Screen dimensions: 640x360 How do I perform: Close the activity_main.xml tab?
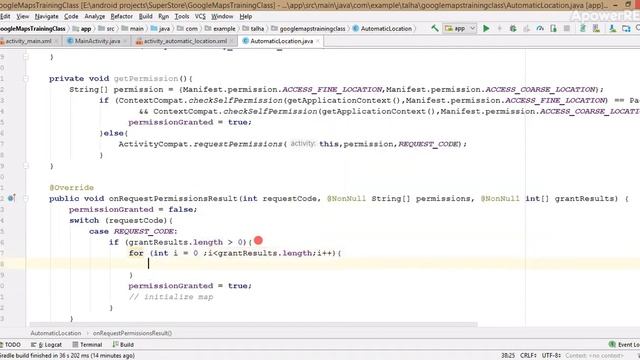tap(56, 41)
